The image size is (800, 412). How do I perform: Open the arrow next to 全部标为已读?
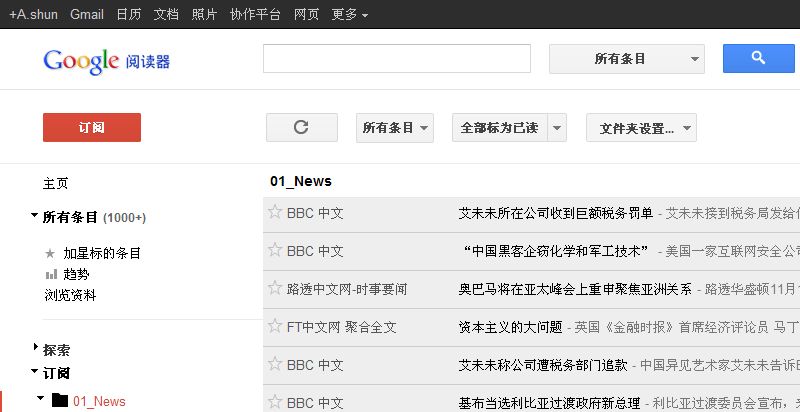(x=557, y=127)
